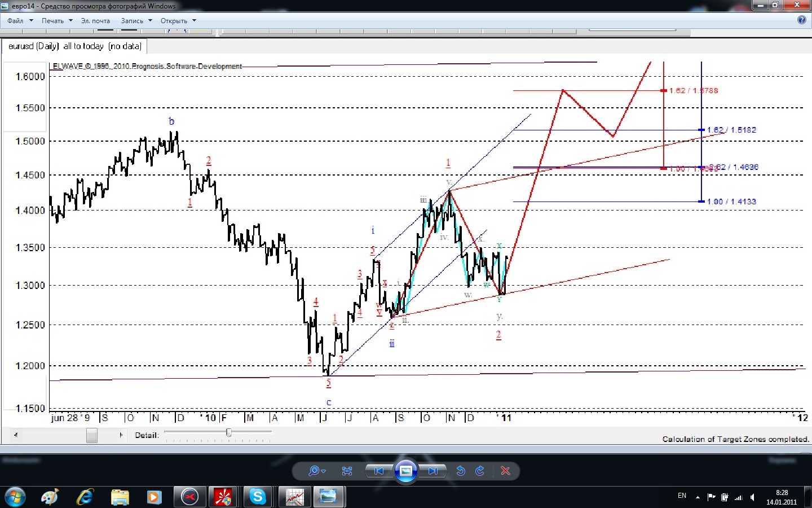Screen dimensions: 812x508
Task: Click the Detail slider handle
Action: pos(228,432)
